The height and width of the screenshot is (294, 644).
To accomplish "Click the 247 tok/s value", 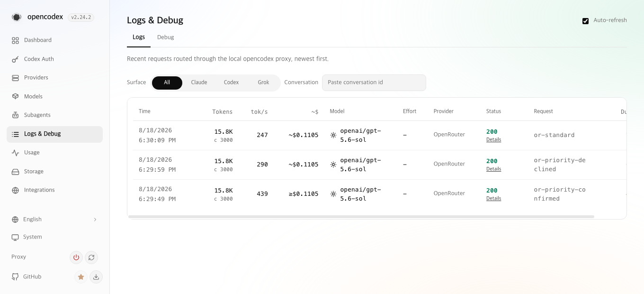I will (262, 135).
